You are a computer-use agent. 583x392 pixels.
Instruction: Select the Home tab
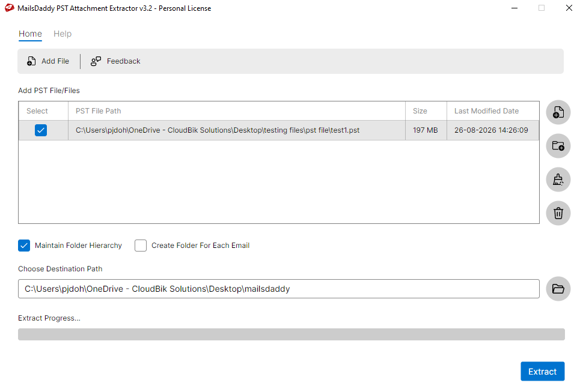(x=30, y=34)
